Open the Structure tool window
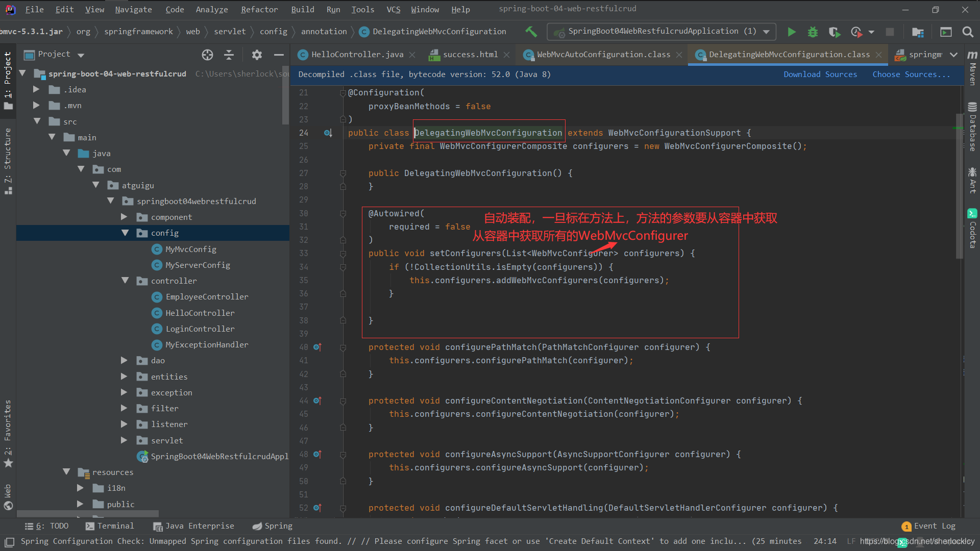Image resolution: width=980 pixels, height=551 pixels. click(x=8, y=161)
